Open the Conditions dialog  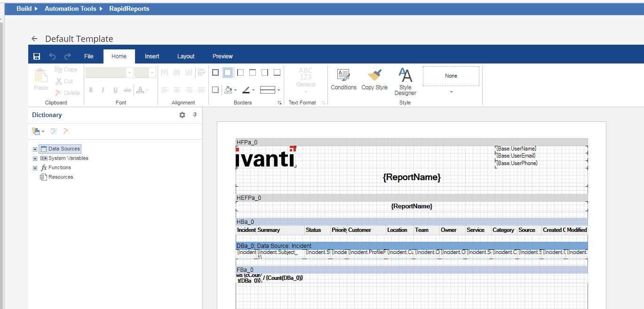click(343, 79)
